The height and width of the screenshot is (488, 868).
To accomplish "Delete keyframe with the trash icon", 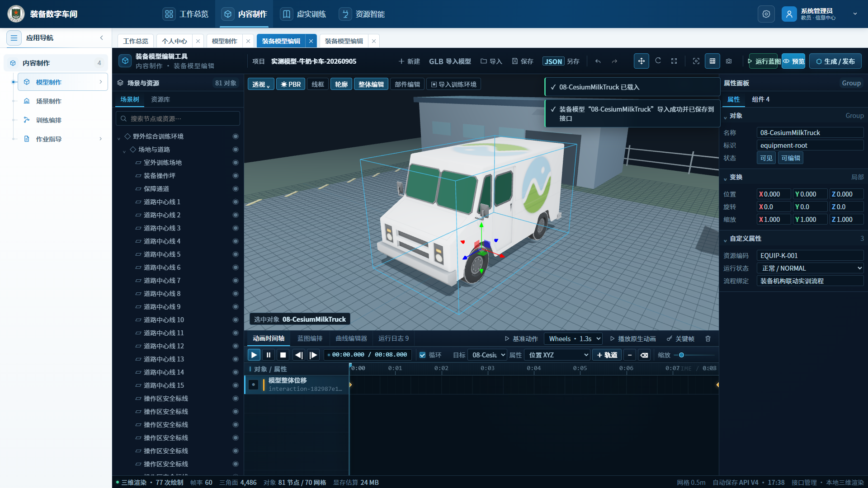I will pos(708,339).
